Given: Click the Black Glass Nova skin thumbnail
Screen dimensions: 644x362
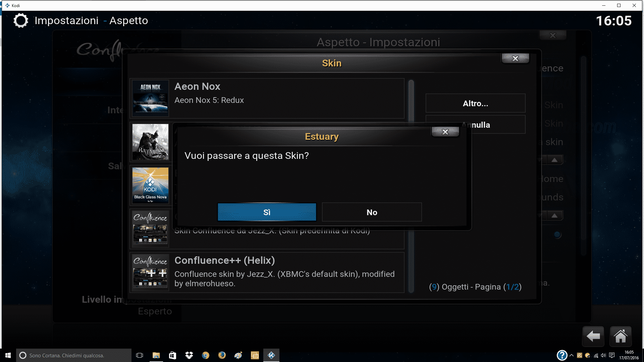Looking at the screenshot, I should click(x=150, y=185).
